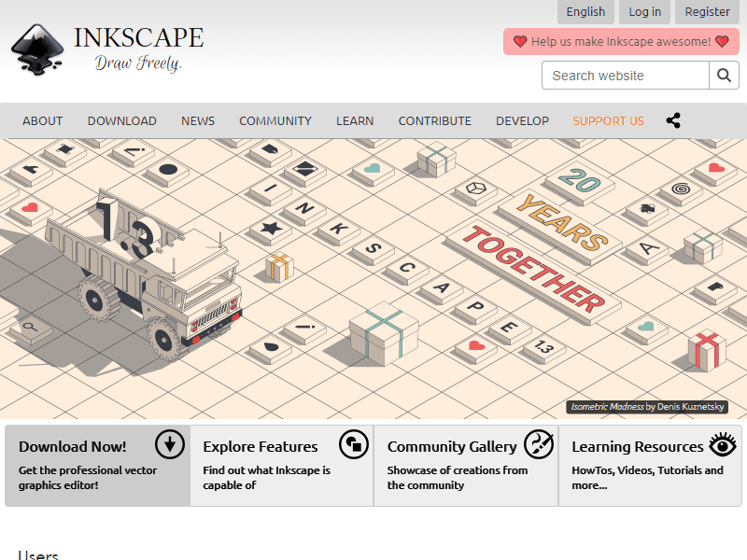Open the DOWNLOAD menu
The width and height of the screenshot is (747, 560).
coord(122,120)
